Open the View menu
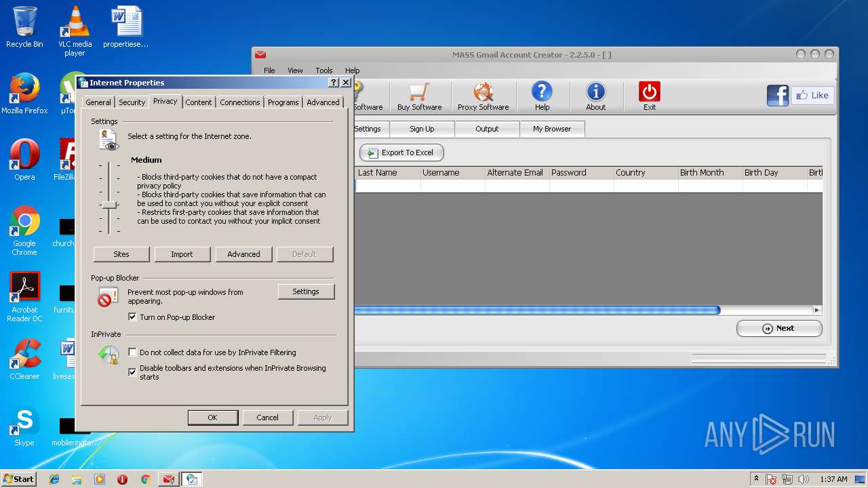 click(295, 70)
